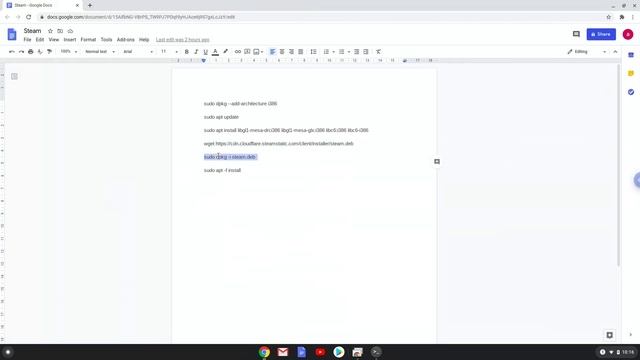Expand bulleted list options arrow
Viewport: 640px width, 360px height.
[x=349, y=52]
